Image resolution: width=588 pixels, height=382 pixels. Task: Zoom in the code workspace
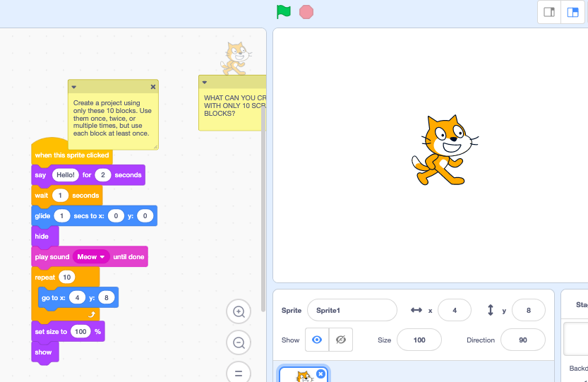(x=239, y=311)
